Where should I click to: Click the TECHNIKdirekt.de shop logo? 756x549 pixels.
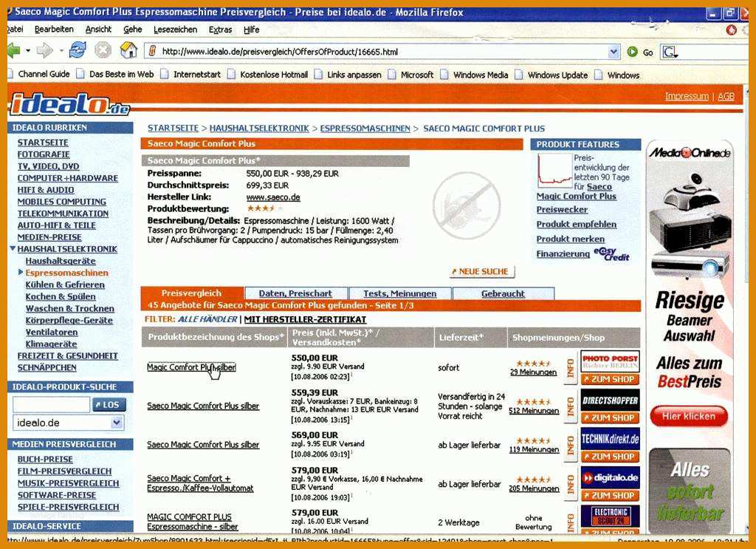pyautogui.click(x=610, y=438)
